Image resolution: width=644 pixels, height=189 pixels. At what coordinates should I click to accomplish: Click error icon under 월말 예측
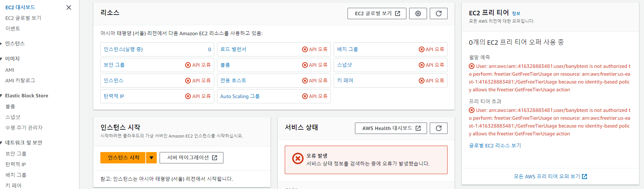(x=472, y=66)
